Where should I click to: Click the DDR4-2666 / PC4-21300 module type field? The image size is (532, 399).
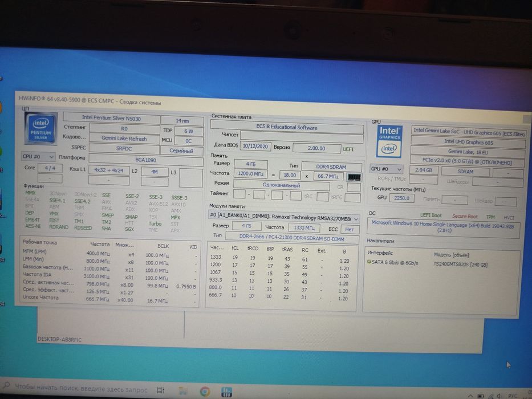[292, 238]
